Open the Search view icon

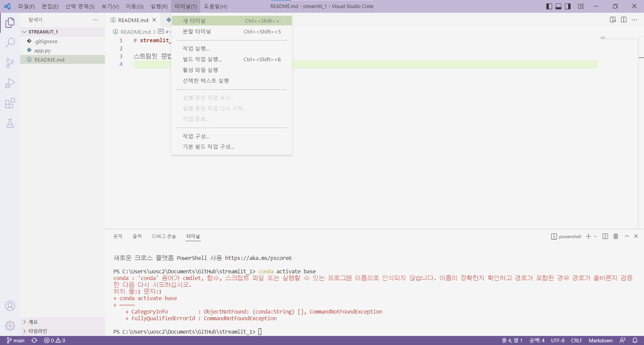point(10,43)
